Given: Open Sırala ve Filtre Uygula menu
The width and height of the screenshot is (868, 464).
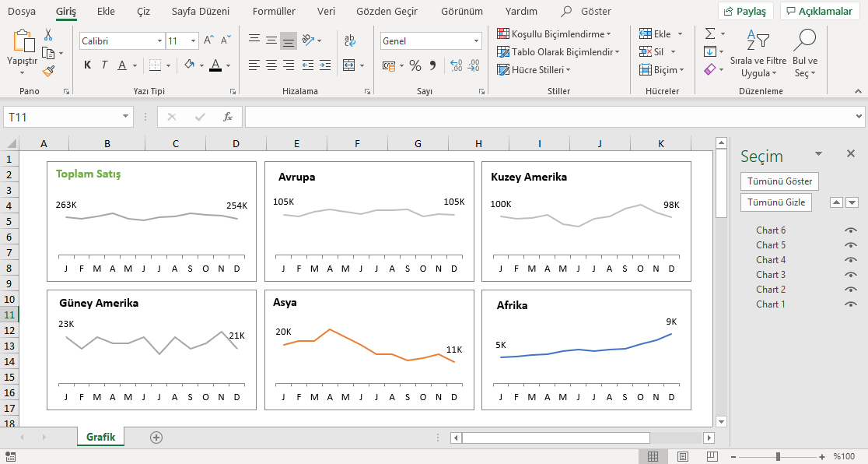Looking at the screenshot, I should (x=758, y=54).
